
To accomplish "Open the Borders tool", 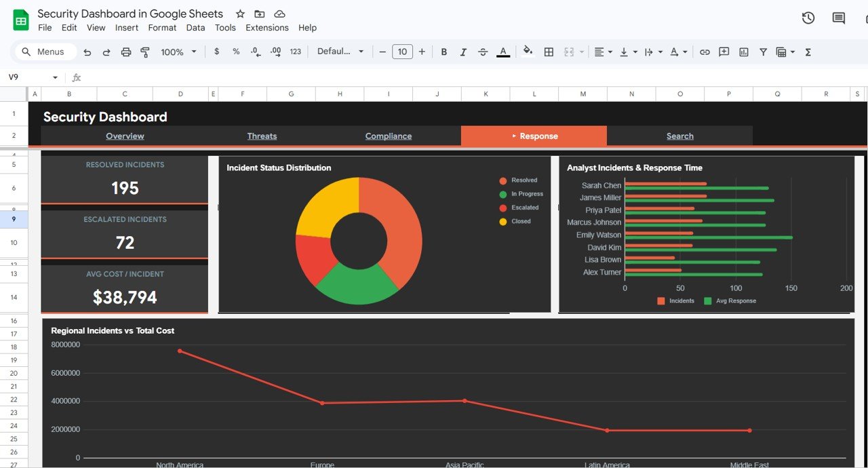I will (x=549, y=52).
